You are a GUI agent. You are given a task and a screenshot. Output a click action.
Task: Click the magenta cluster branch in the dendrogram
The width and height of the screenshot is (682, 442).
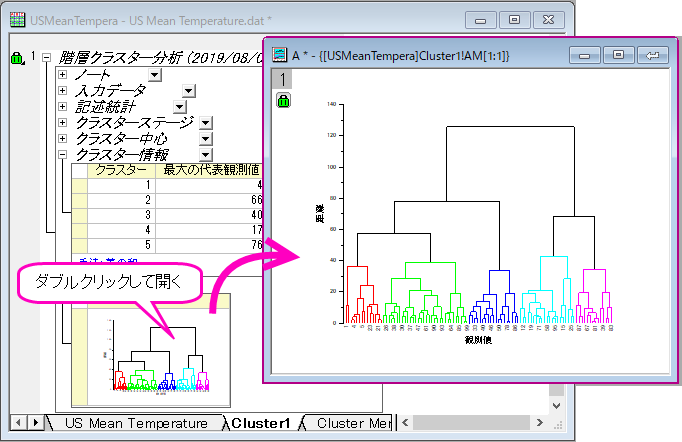594,296
